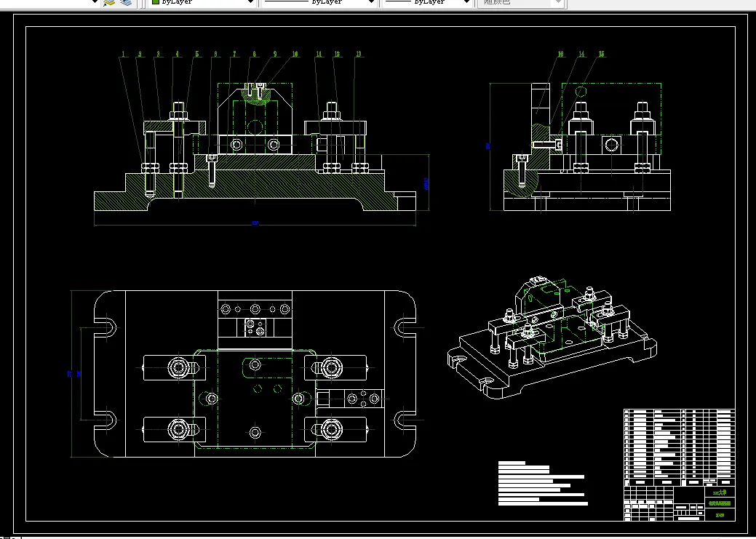Expand the layer list dropdown arrow
The width and height of the screenshot is (756, 539).
coord(95,2)
